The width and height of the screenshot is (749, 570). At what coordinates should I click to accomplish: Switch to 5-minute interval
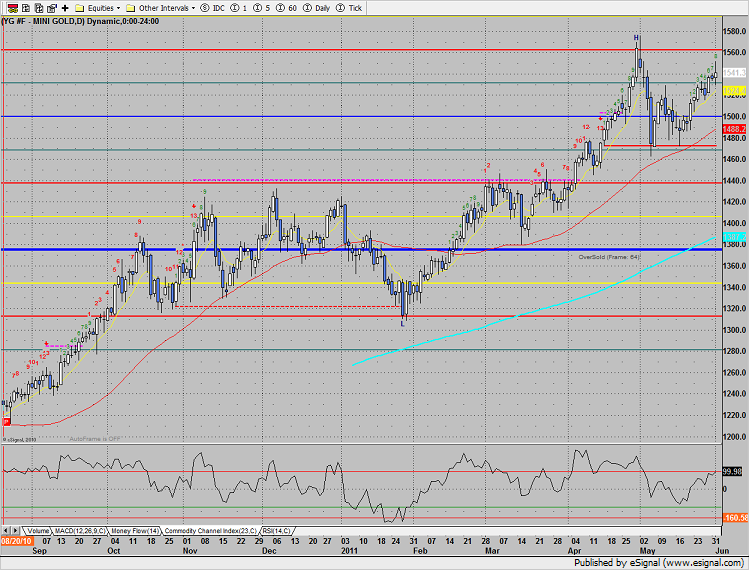[262, 8]
